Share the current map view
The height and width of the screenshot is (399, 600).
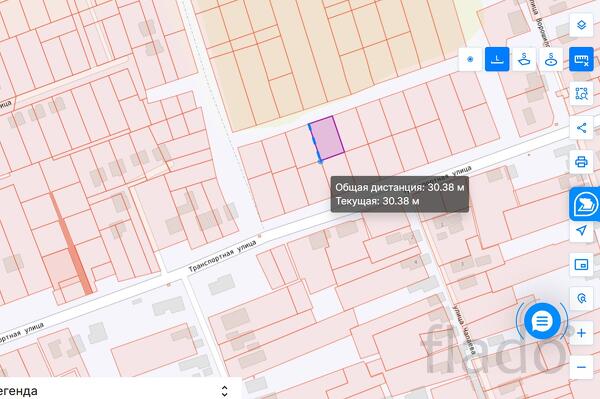[581, 128]
